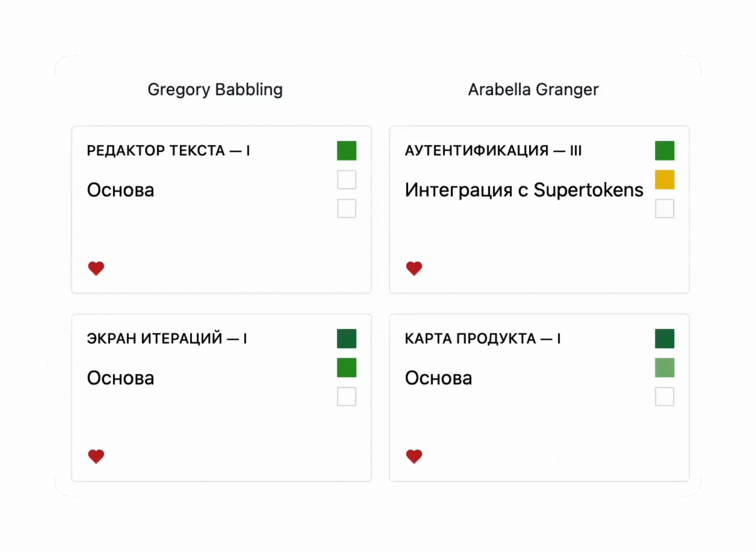Click the heart on Карта продукта card
Image resolution: width=756 pixels, height=552 pixels.
pyautogui.click(x=414, y=456)
